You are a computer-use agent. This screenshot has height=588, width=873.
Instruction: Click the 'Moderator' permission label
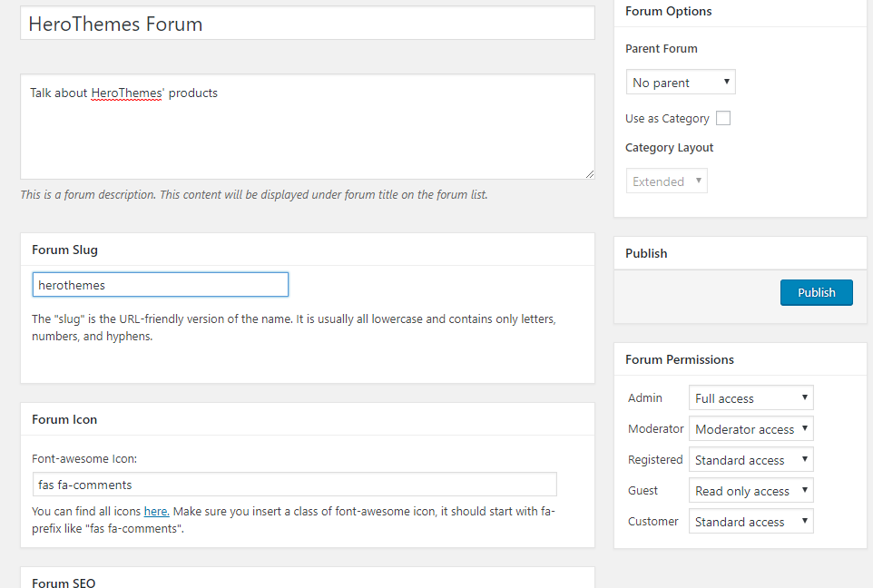tap(655, 428)
